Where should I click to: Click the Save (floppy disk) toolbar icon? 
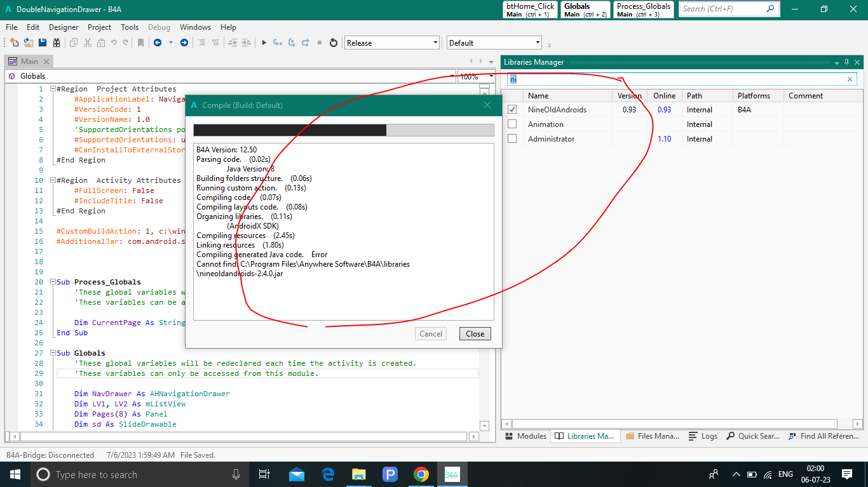(43, 43)
